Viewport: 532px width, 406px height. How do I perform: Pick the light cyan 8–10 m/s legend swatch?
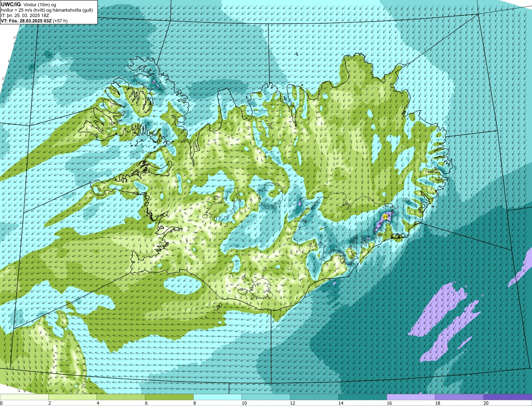coord(218,397)
